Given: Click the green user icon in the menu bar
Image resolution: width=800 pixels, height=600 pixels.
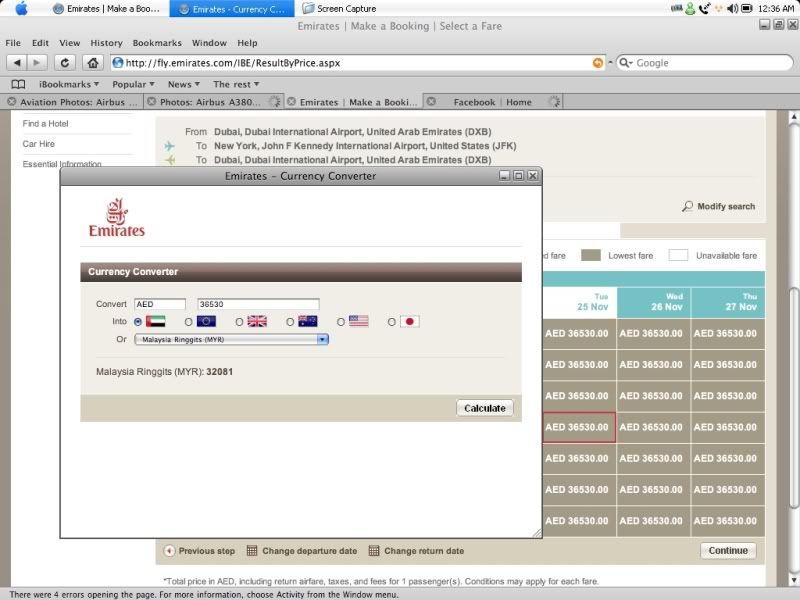Looking at the screenshot, I should pos(690,9).
